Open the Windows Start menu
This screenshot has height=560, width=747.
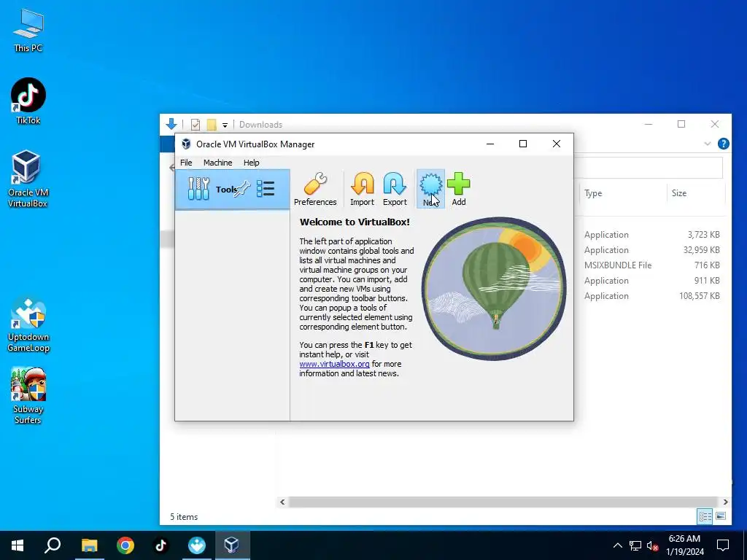[x=18, y=545]
